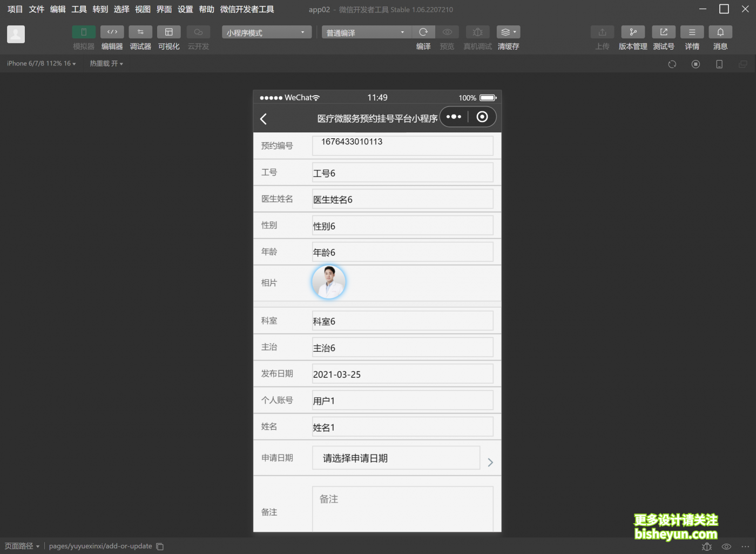This screenshot has width=756, height=554.
Task: Open the 请选择申请日期 date picker
Action: coord(396,458)
